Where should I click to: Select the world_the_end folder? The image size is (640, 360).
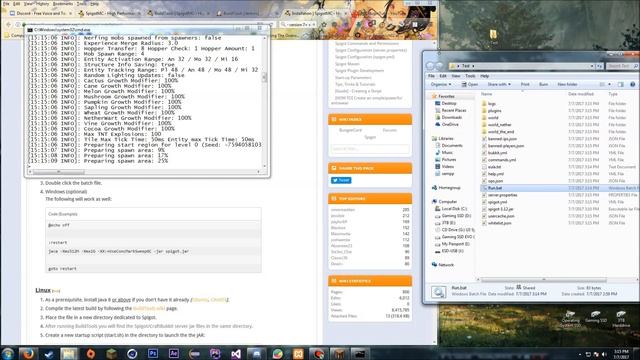point(500,132)
